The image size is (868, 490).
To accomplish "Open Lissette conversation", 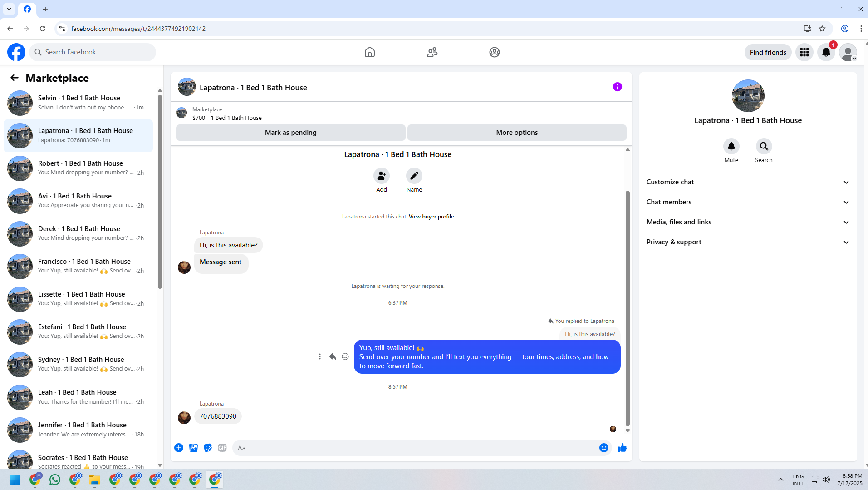I will point(78,299).
